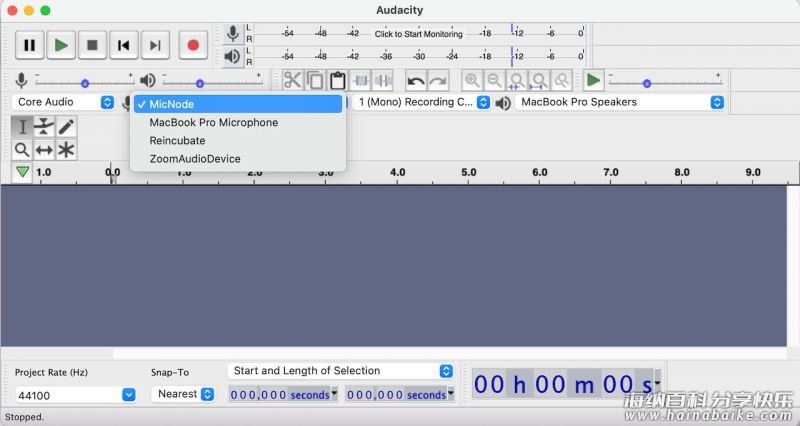Open the selection length seconds format arrow
Screen dimensions: 800x426
pos(451,393)
